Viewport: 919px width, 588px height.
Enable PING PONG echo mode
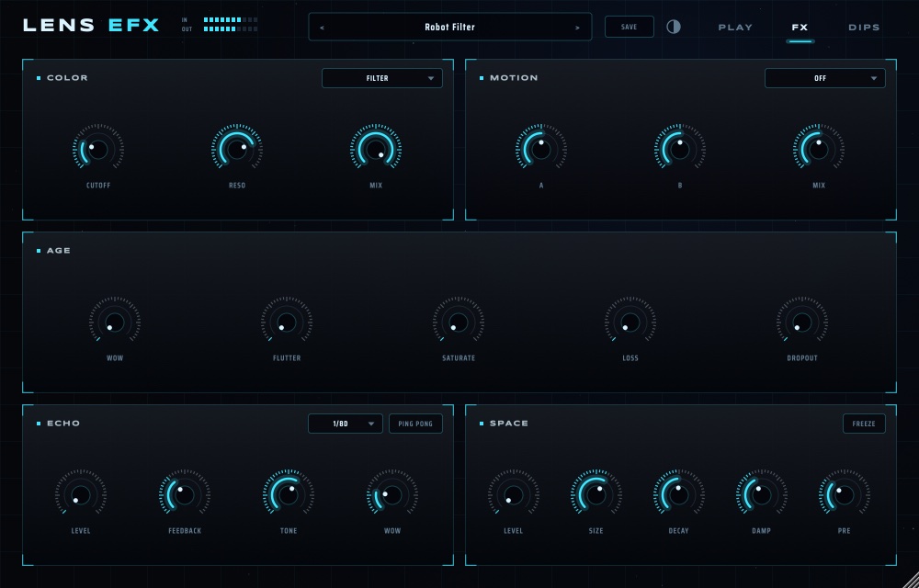pyautogui.click(x=415, y=424)
